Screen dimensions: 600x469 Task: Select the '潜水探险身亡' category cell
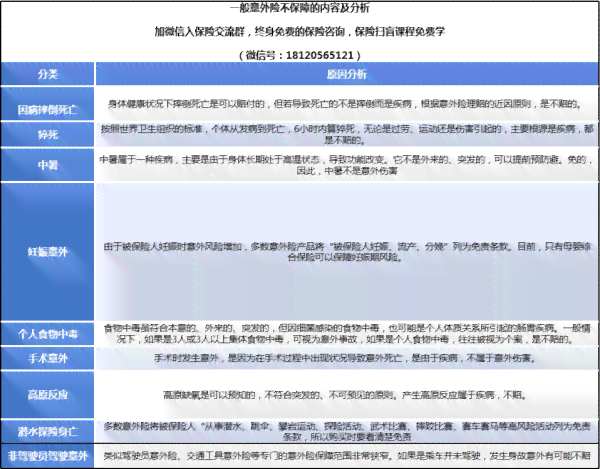(x=47, y=432)
